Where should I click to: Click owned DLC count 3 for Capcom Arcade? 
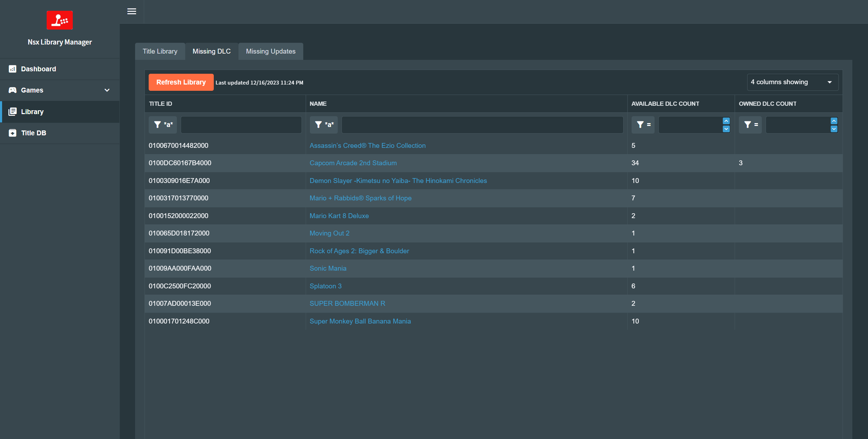(741, 163)
